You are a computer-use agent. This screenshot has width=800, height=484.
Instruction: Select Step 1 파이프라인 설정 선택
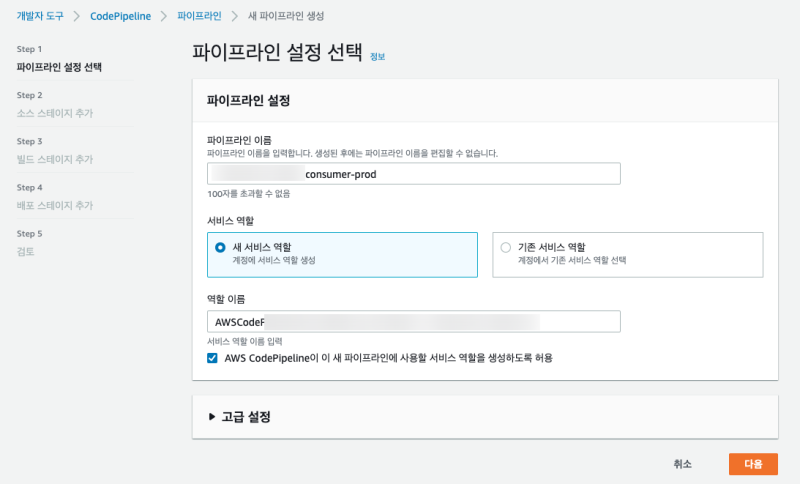(59, 68)
